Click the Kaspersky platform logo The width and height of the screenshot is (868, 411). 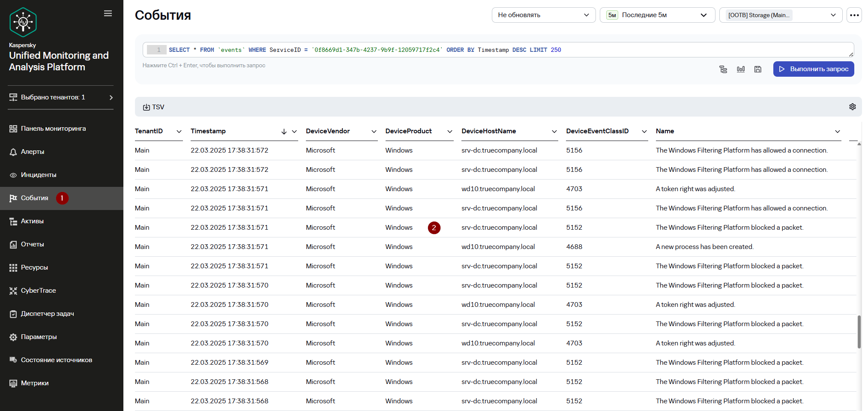click(x=23, y=22)
